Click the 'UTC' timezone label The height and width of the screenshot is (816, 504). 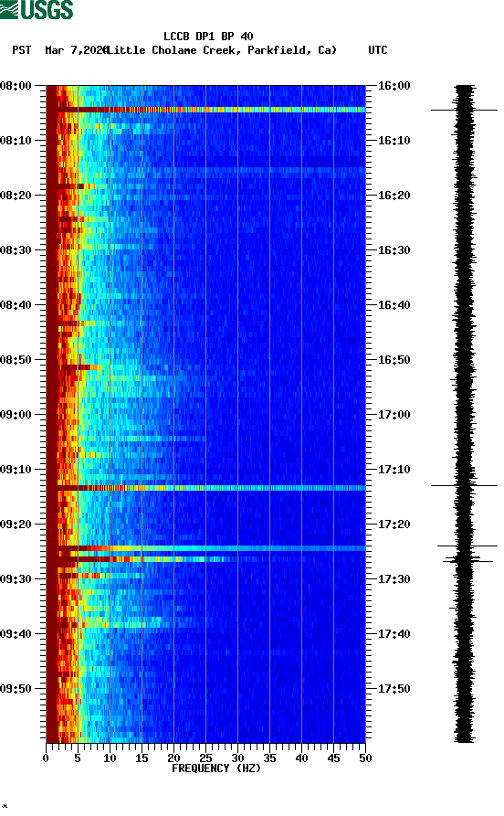tap(378, 50)
